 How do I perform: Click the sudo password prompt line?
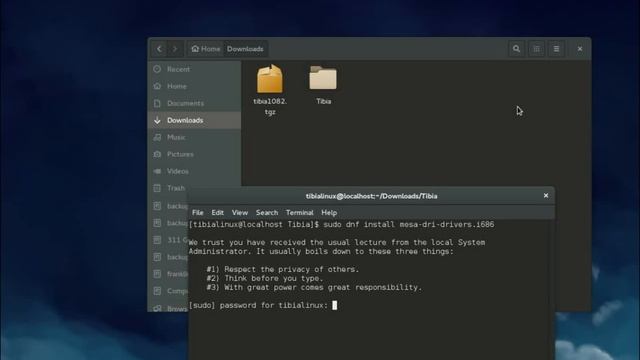(263, 305)
